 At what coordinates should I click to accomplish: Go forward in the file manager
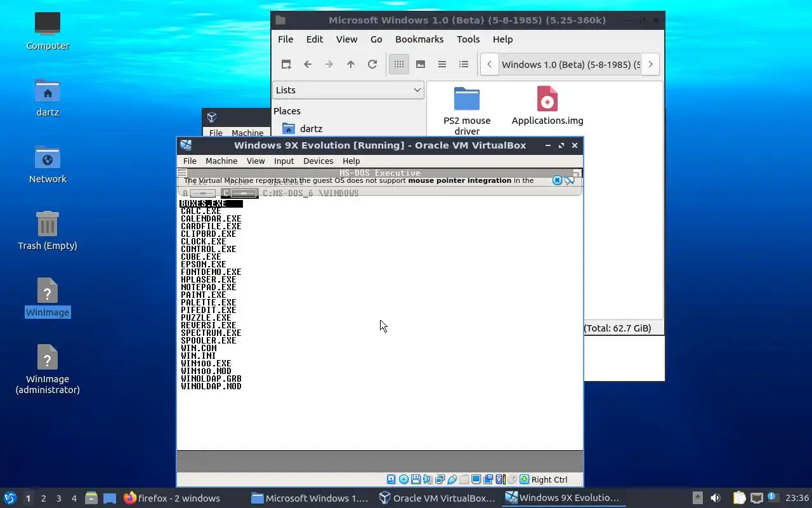coord(329,64)
